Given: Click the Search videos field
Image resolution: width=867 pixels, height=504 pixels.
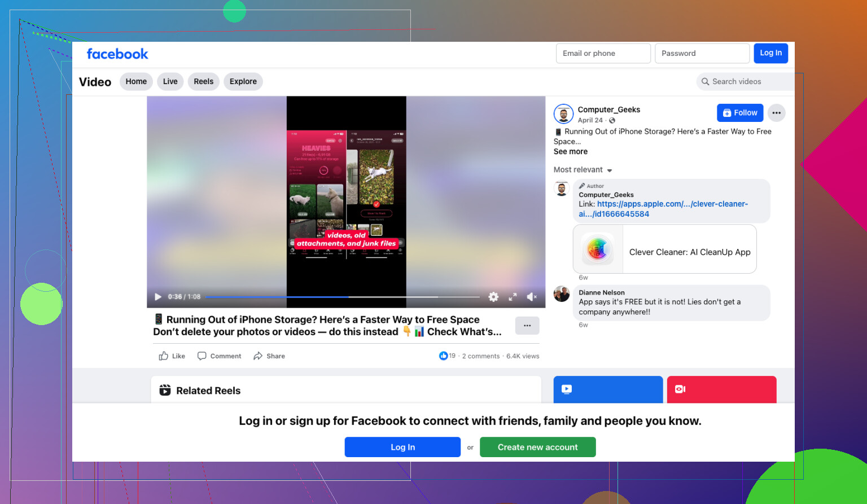Looking at the screenshot, I should click(x=746, y=82).
